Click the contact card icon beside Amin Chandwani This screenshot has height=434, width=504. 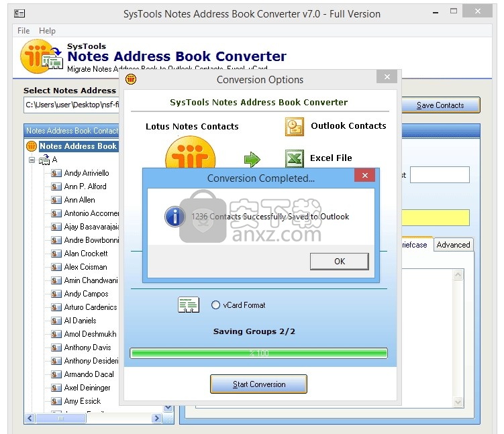click(x=56, y=280)
